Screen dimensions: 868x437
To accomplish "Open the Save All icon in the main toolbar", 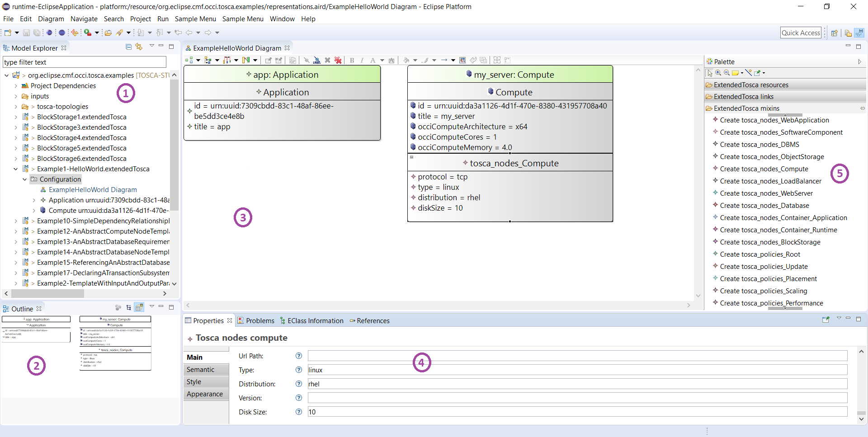I will pyautogui.click(x=36, y=32).
